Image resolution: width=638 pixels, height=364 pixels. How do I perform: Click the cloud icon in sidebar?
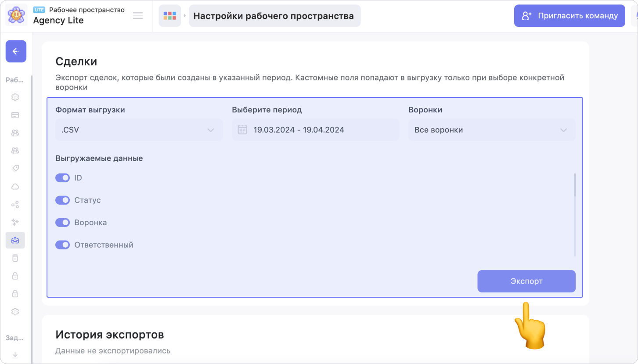[15, 187]
